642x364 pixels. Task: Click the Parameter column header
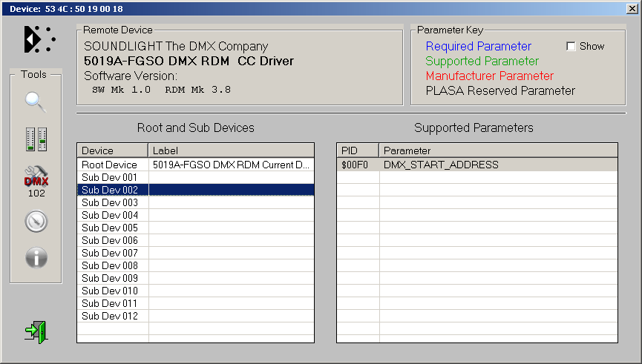pyautogui.click(x=497, y=150)
